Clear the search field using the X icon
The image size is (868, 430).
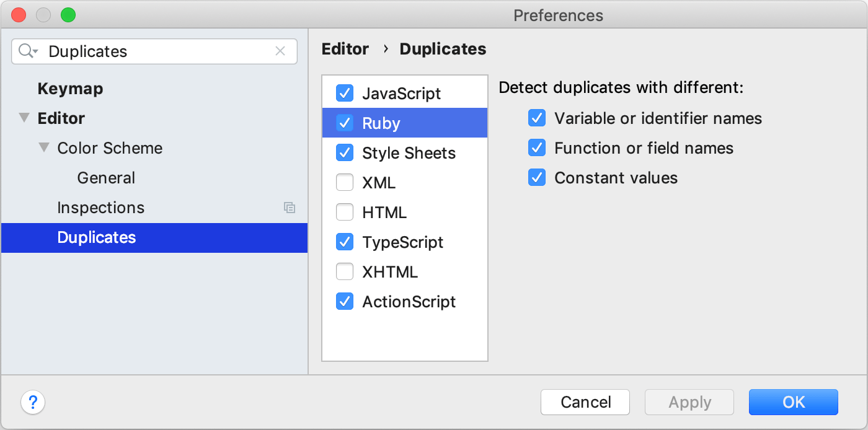281,51
